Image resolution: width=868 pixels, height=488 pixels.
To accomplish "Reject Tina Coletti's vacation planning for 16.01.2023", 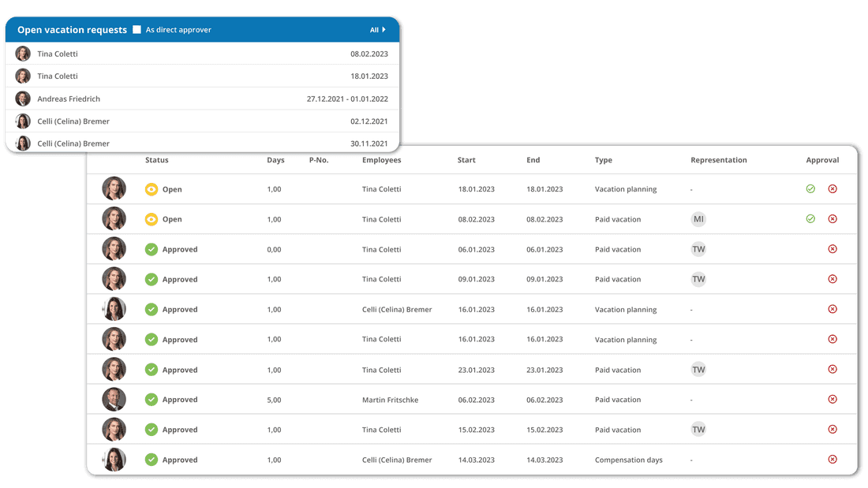I will (x=832, y=339).
